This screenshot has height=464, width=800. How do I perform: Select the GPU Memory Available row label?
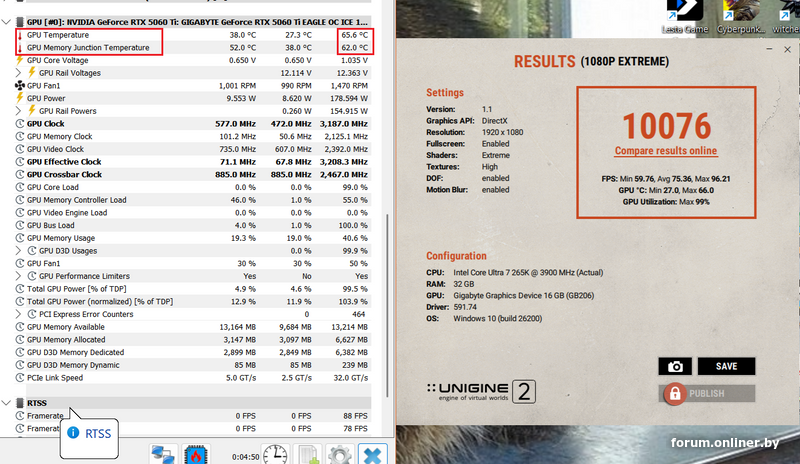[66, 327]
